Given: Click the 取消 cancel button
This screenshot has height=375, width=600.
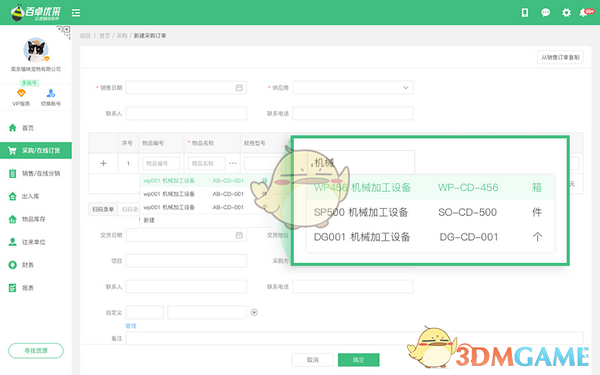Looking at the screenshot, I should (313, 360).
